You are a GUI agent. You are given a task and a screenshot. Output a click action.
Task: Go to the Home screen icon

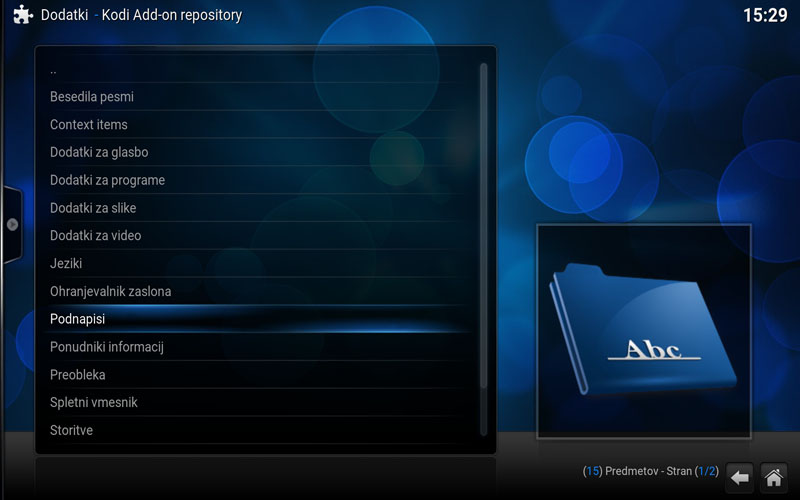[x=773, y=477]
